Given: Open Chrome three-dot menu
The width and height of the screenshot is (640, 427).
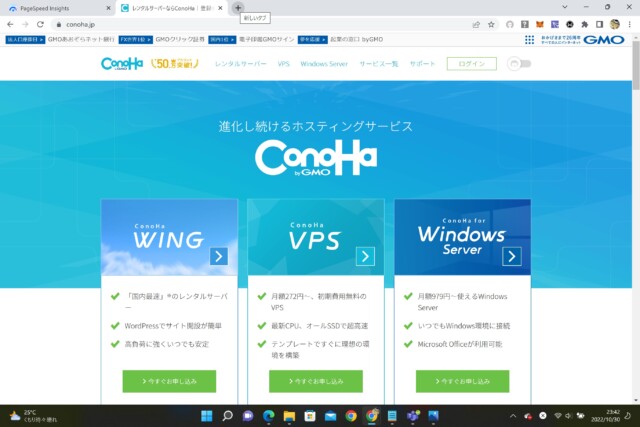Looking at the screenshot, I should coord(629,24).
